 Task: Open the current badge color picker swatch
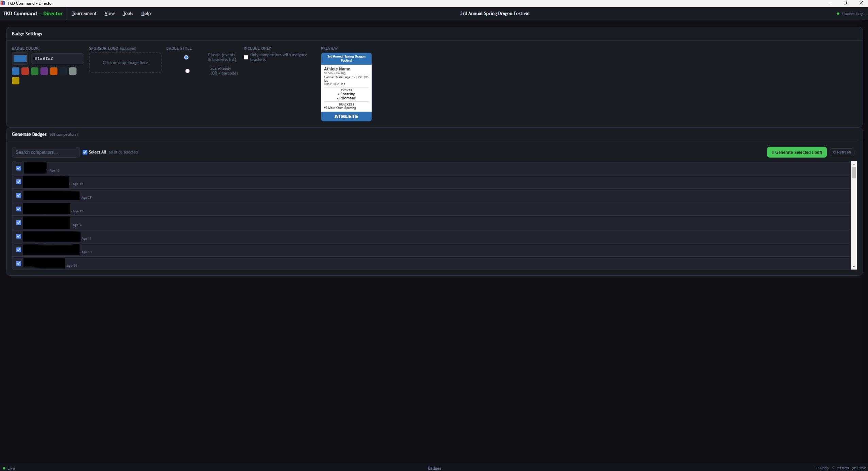coord(20,59)
